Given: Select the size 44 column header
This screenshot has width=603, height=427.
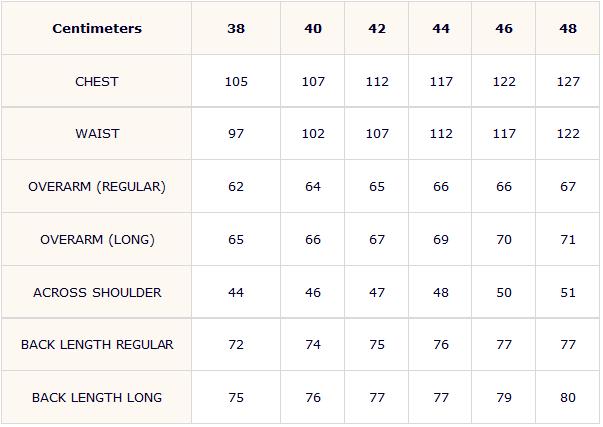Looking at the screenshot, I should pyautogui.click(x=441, y=28).
